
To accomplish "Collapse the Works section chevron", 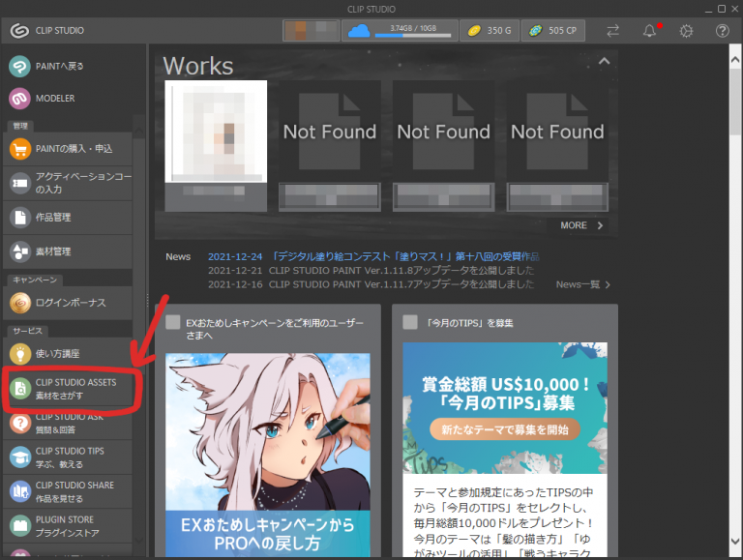I will pos(604,61).
